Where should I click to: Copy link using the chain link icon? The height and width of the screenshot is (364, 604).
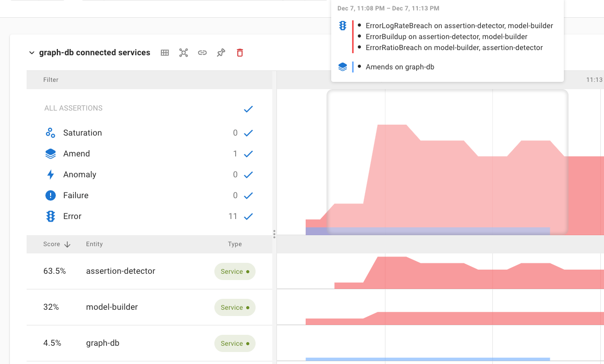pos(202,52)
